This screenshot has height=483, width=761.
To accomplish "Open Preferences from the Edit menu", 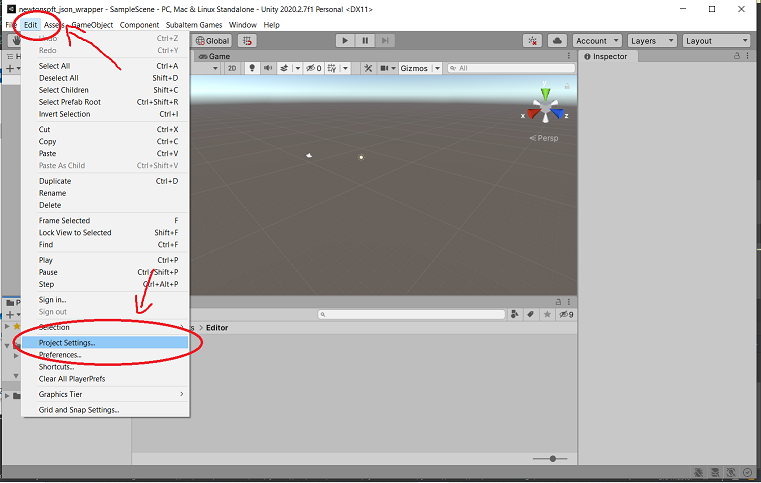I will click(x=105, y=355).
